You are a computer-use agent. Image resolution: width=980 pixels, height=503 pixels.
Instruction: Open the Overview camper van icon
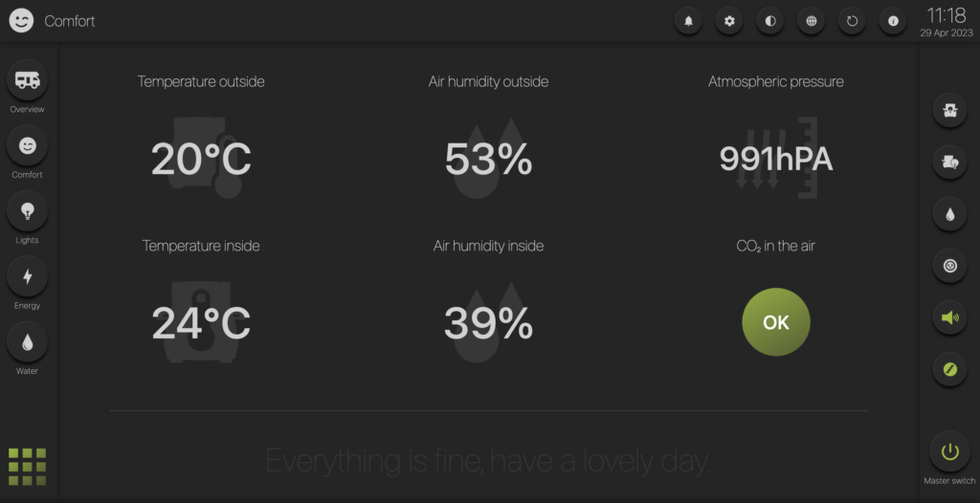27,80
